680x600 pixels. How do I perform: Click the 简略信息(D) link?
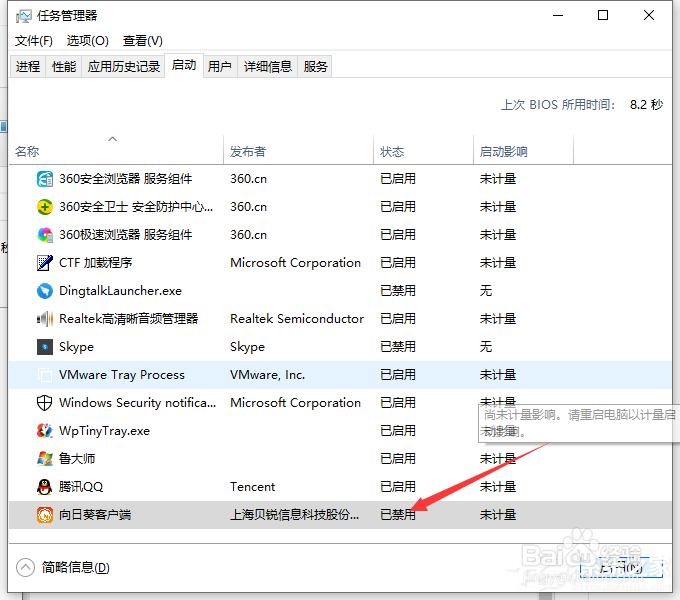(x=75, y=567)
